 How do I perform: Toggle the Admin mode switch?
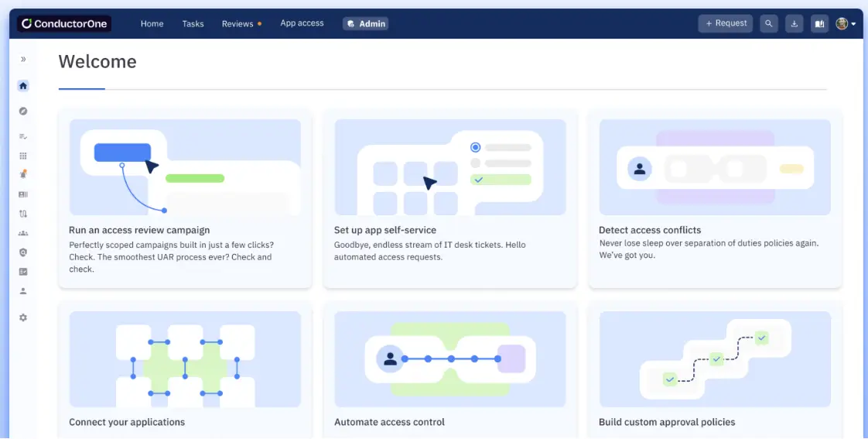click(365, 24)
